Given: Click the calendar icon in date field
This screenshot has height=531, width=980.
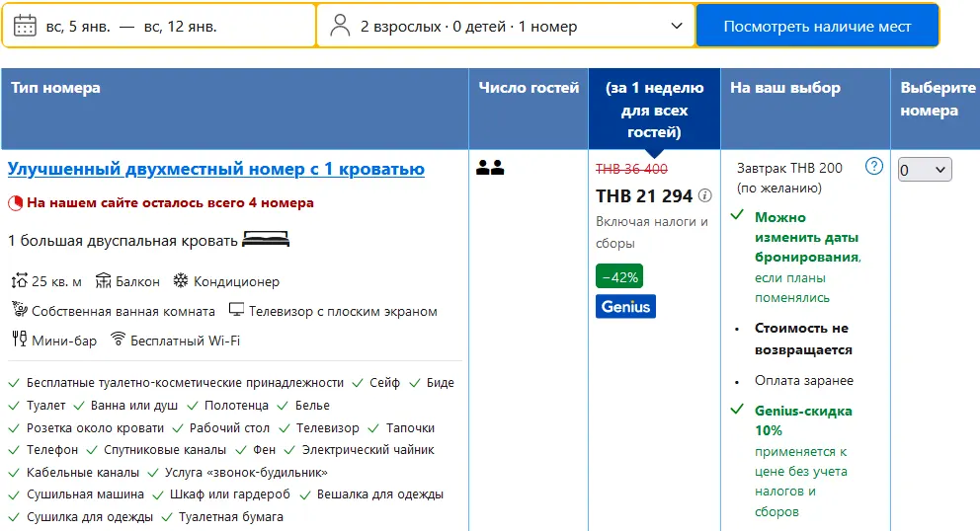Looking at the screenshot, I should coord(26,26).
